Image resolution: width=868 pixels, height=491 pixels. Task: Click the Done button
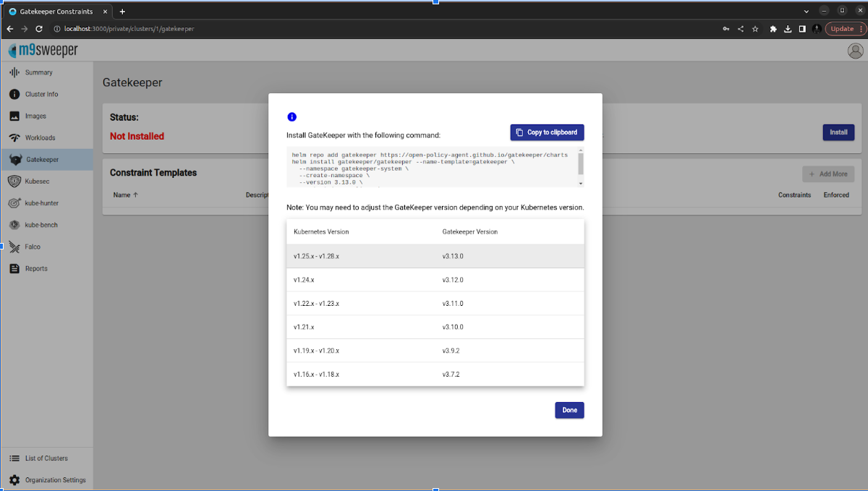[x=569, y=410]
